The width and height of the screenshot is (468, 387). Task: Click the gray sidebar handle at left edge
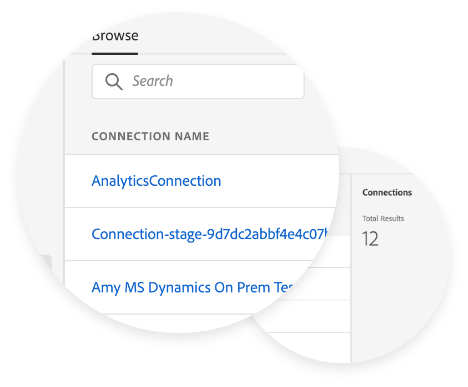(x=47, y=264)
